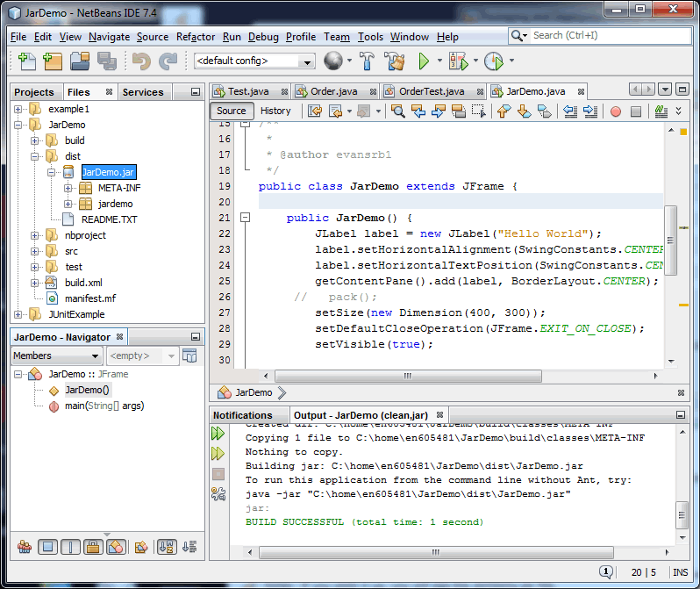Open notifications indicator in status bar

click(x=605, y=571)
